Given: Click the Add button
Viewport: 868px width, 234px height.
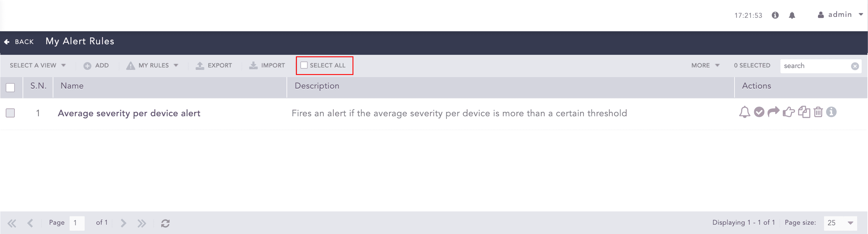Looking at the screenshot, I should [96, 65].
